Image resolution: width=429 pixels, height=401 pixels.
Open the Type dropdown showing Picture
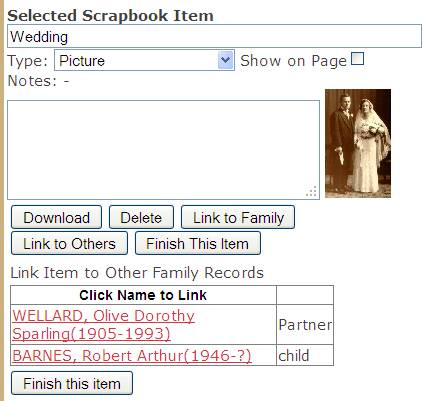(x=144, y=60)
